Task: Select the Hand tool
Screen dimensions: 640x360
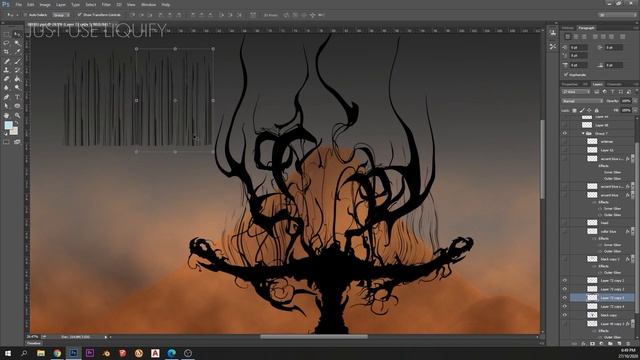Action: tap(7, 116)
